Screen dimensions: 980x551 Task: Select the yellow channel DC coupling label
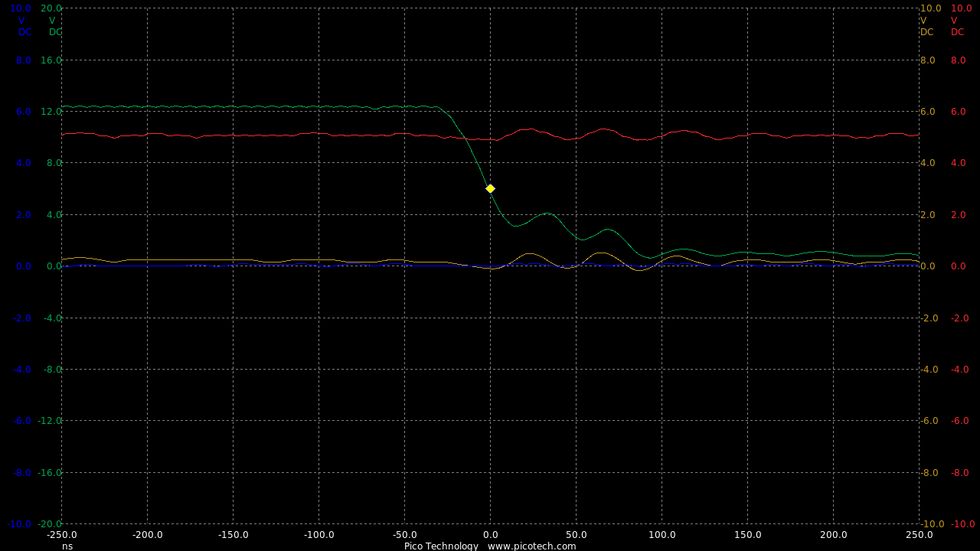(x=927, y=32)
